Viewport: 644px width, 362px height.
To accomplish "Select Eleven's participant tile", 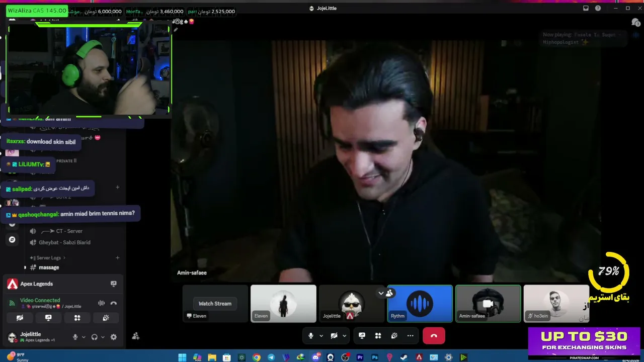I will (x=283, y=304).
